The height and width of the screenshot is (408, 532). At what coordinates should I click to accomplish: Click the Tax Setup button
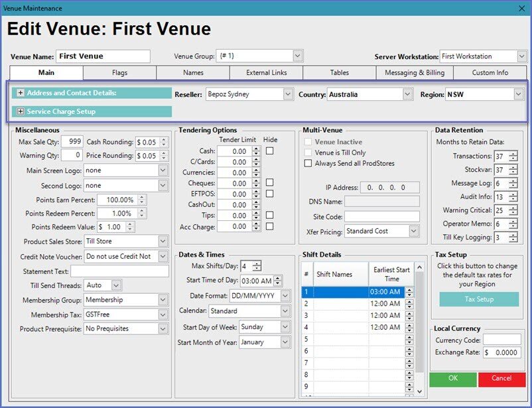pos(478,299)
